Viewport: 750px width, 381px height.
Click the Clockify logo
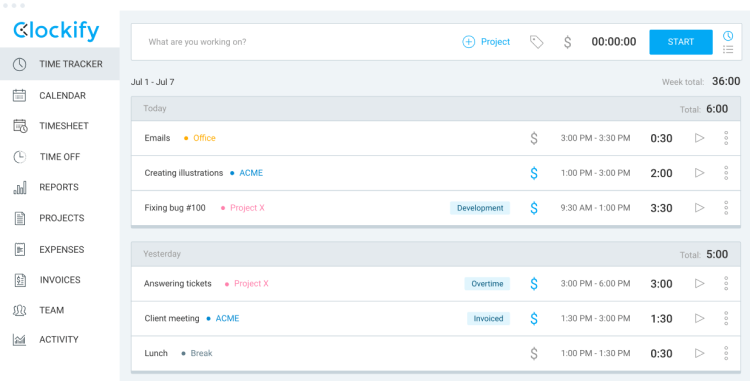56,31
